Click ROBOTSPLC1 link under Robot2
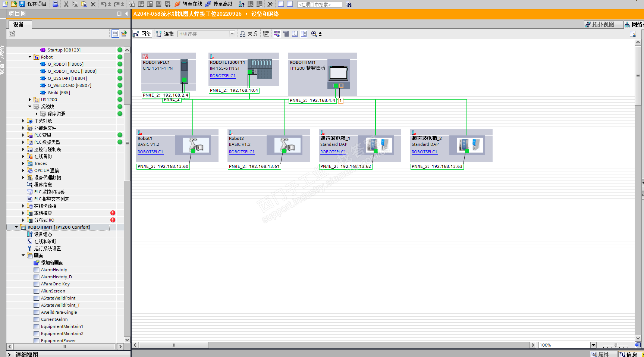This screenshot has height=357, width=644. point(242,152)
